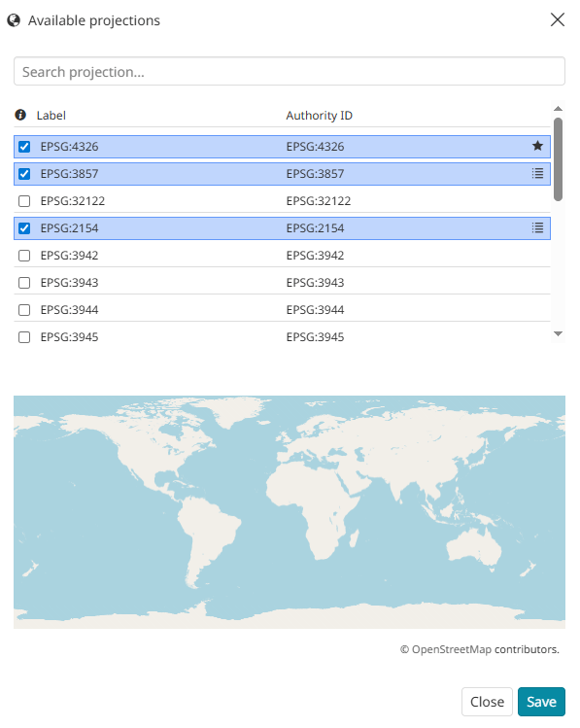Click the list icon on the EPSG:2154 row
The image size is (580, 728).
537,228
